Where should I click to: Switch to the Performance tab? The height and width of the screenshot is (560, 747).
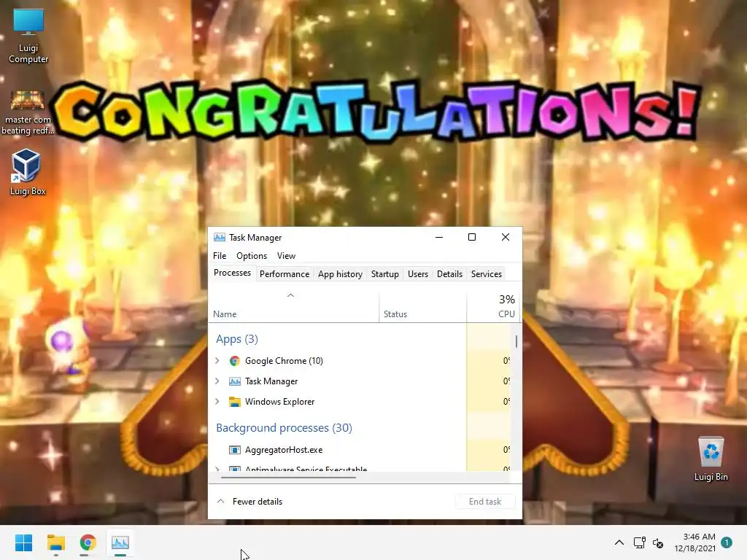pyautogui.click(x=285, y=274)
